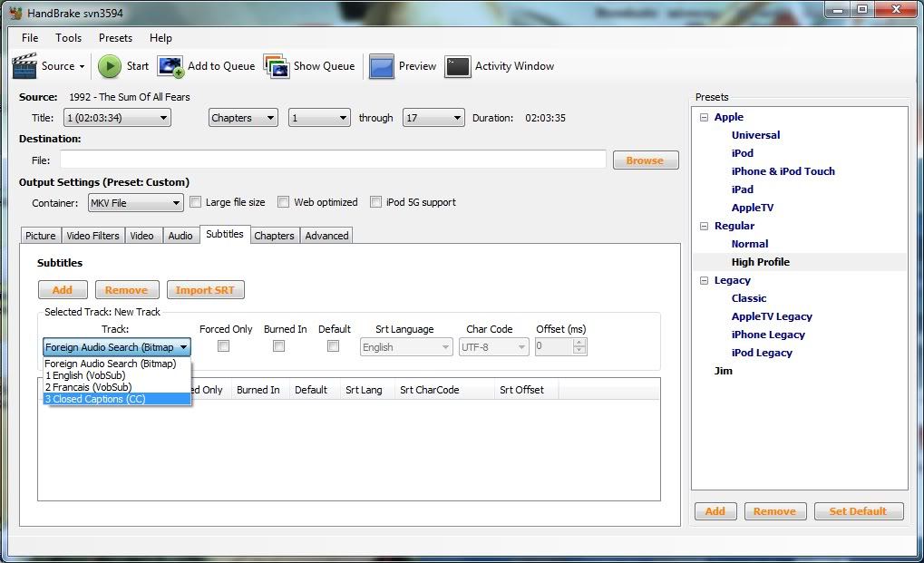Select the AppleTV preset
The width and height of the screenshot is (924, 563).
(x=752, y=208)
